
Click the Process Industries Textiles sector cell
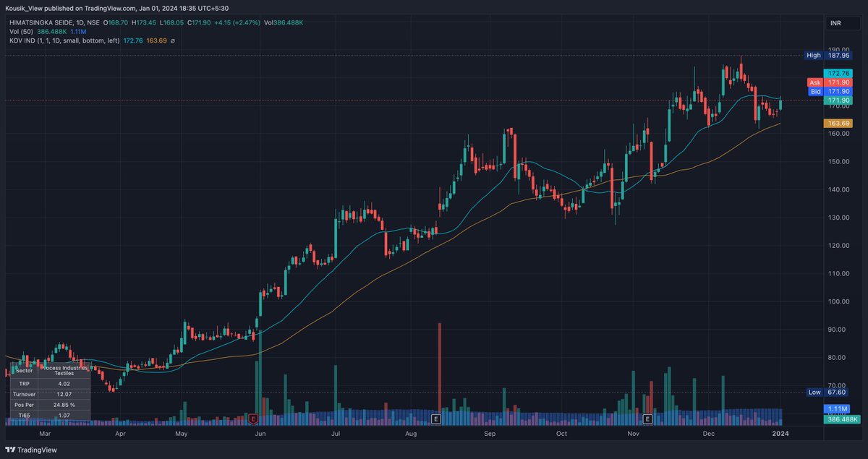tap(64, 371)
